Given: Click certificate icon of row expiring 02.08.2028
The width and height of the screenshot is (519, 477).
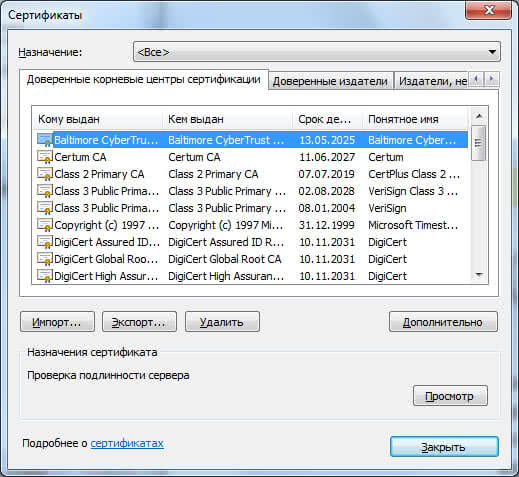Looking at the screenshot, I should 45,191.
